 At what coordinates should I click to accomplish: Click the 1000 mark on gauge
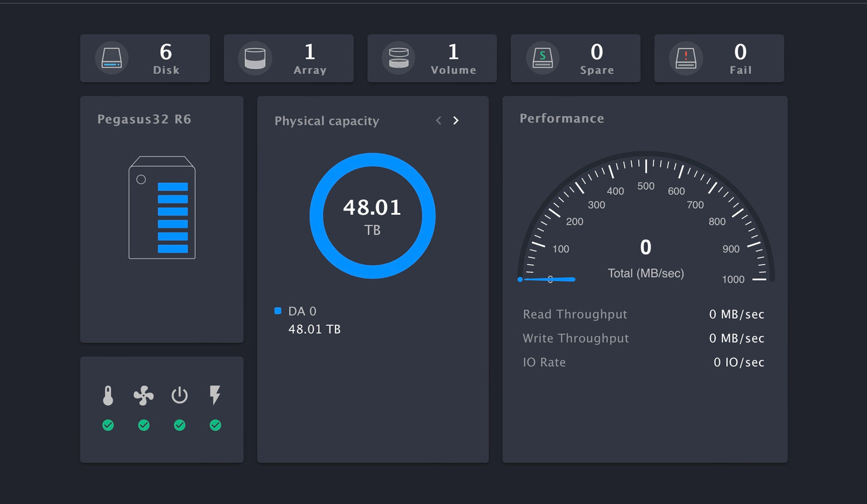733,280
